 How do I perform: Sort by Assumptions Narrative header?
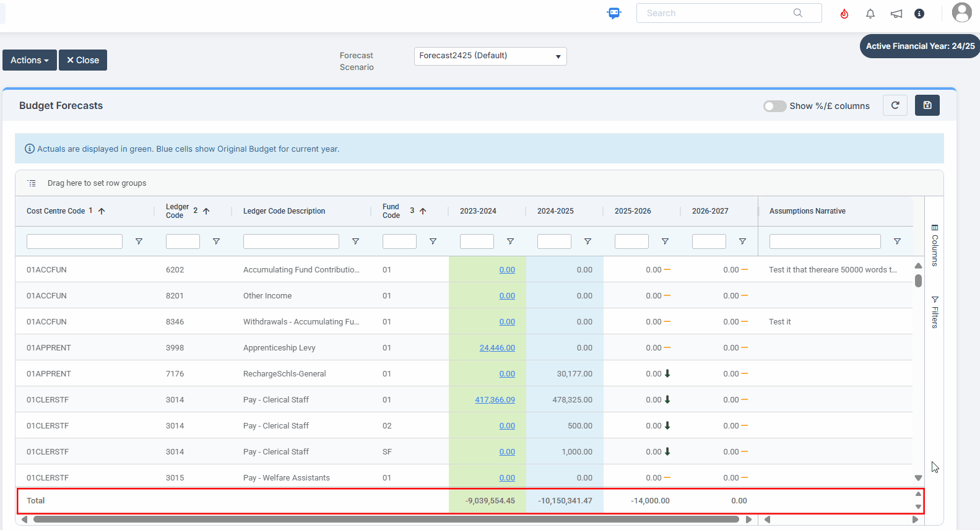tap(807, 211)
